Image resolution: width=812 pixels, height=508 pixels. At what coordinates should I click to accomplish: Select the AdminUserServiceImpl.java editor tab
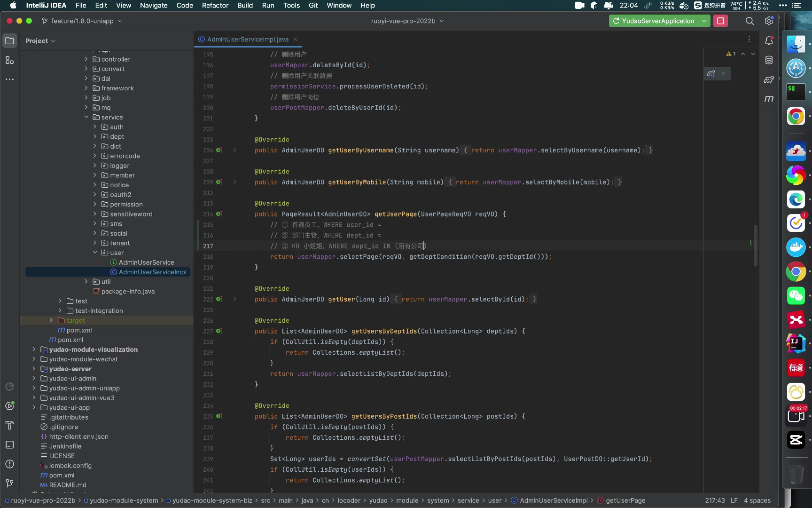(248, 40)
